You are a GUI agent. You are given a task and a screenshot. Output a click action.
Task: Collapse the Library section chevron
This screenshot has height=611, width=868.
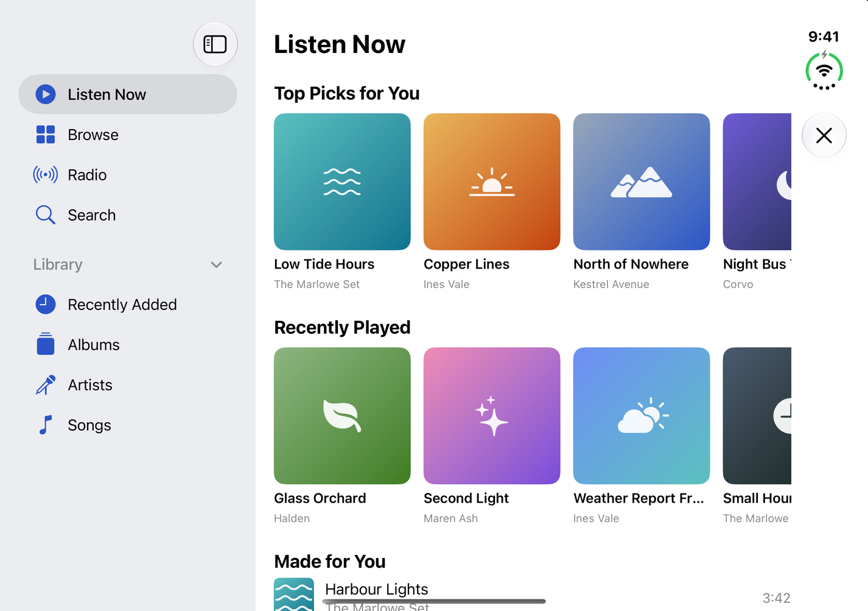coord(216,264)
